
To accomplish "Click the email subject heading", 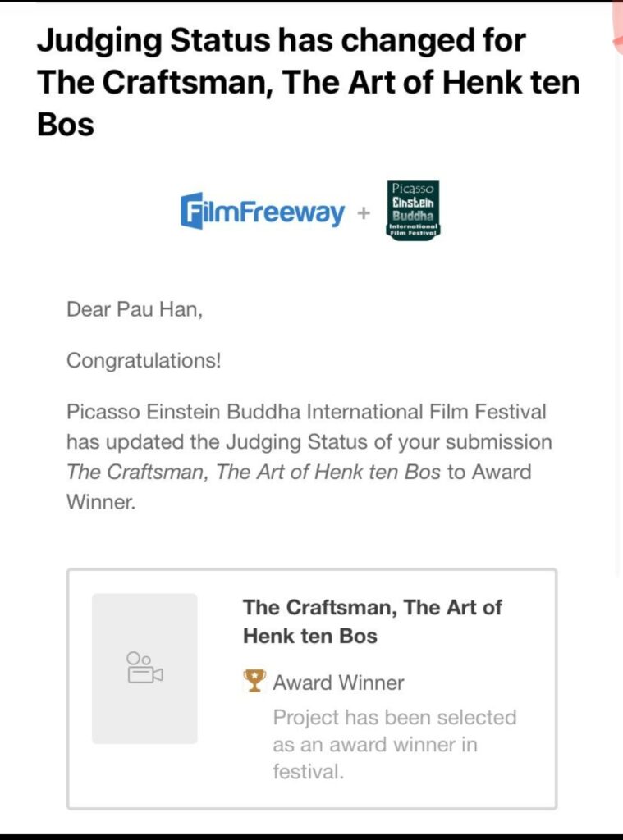I will coord(308,82).
